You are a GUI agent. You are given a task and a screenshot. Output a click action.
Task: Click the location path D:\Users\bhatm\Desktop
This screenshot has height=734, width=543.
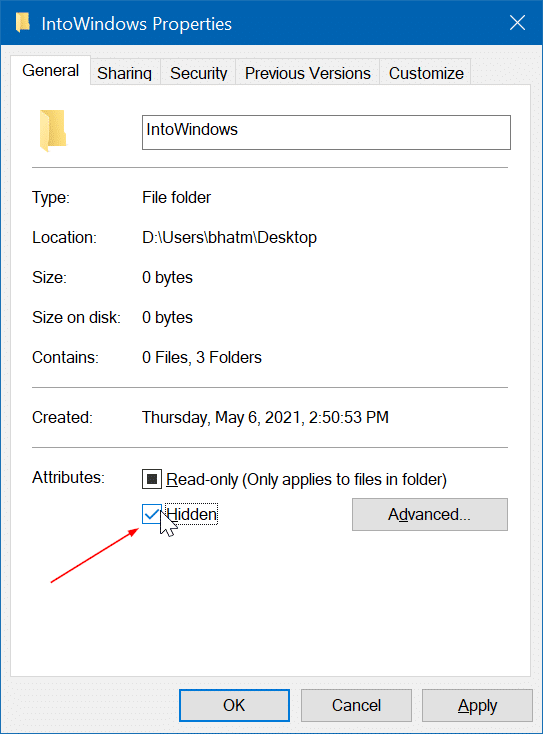[229, 237]
